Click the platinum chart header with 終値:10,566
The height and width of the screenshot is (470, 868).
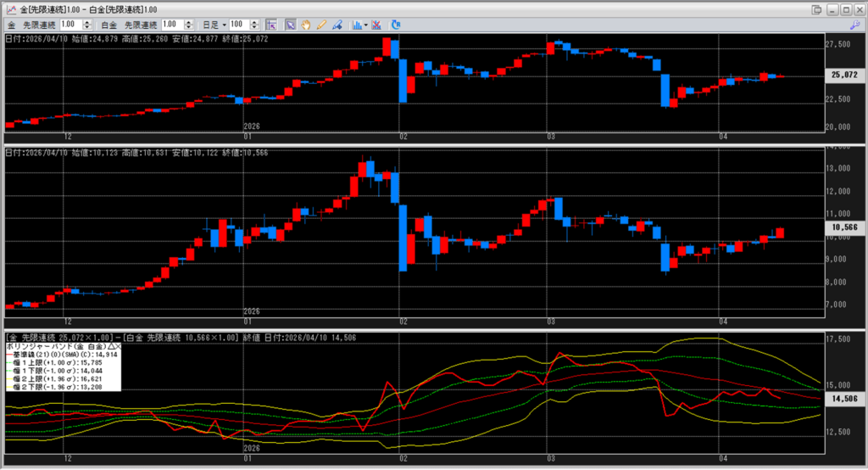pyautogui.click(x=136, y=153)
